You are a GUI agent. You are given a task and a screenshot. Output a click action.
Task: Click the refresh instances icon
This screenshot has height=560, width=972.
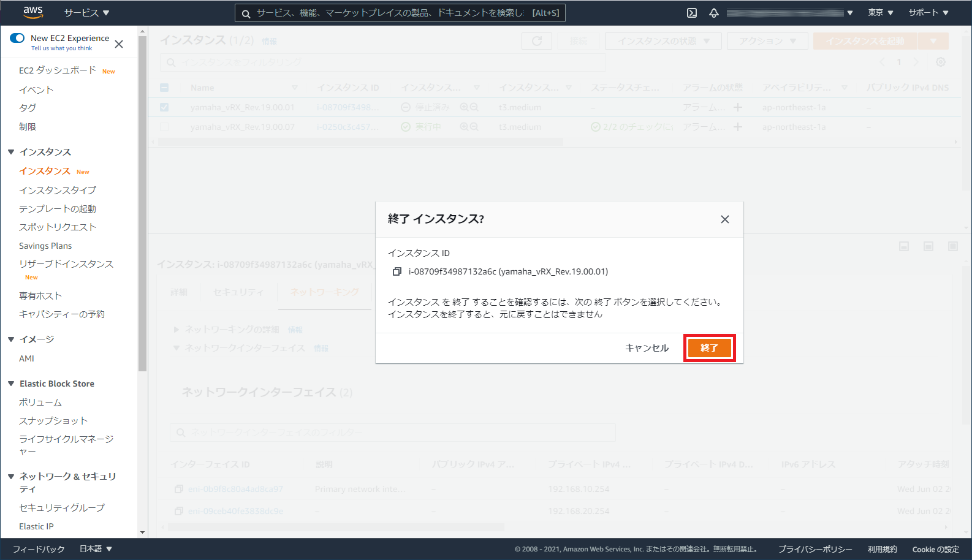pos(537,41)
